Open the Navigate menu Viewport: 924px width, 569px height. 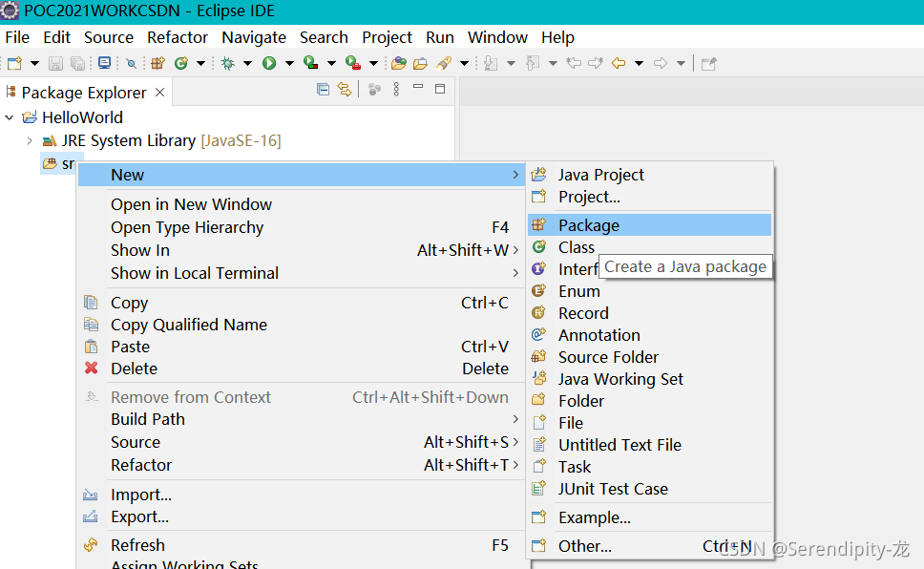click(x=254, y=37)
